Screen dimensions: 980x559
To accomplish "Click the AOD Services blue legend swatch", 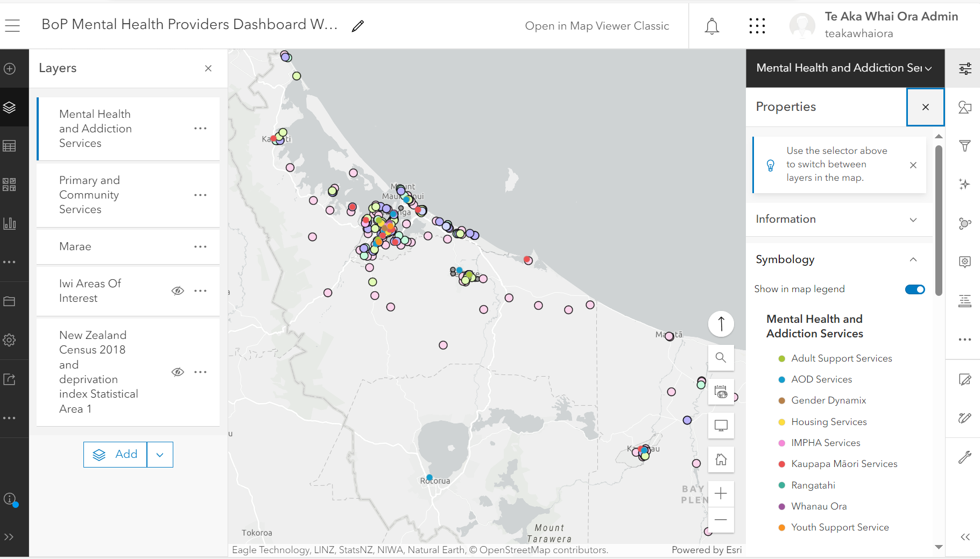I will click(781, 380).
